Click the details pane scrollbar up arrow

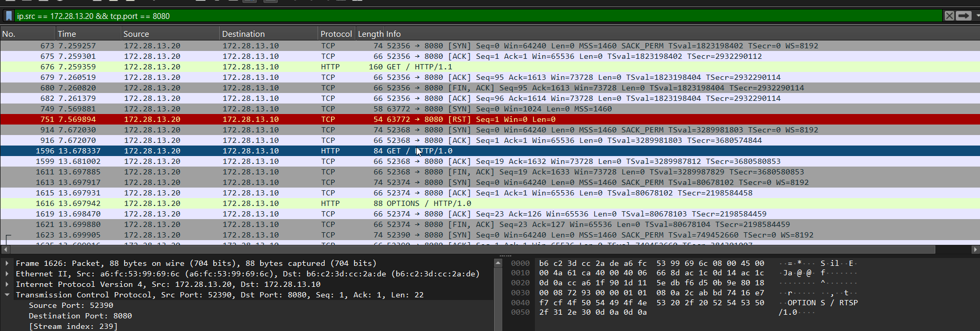[498, 262]
